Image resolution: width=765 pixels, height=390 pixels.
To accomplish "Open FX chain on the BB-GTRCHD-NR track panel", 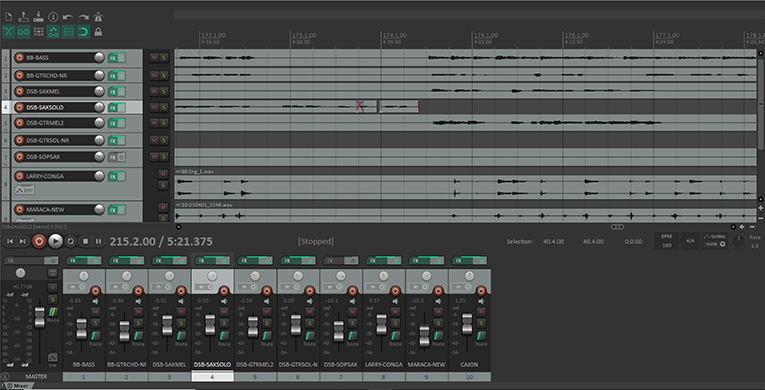I will coord(113,75).
